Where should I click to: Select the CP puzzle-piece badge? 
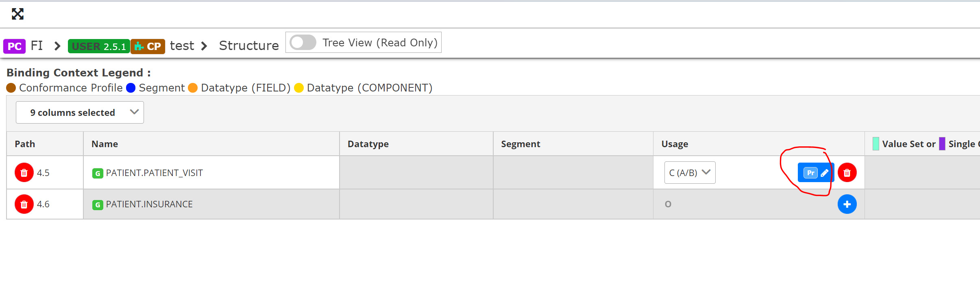(x=148, y=46)
